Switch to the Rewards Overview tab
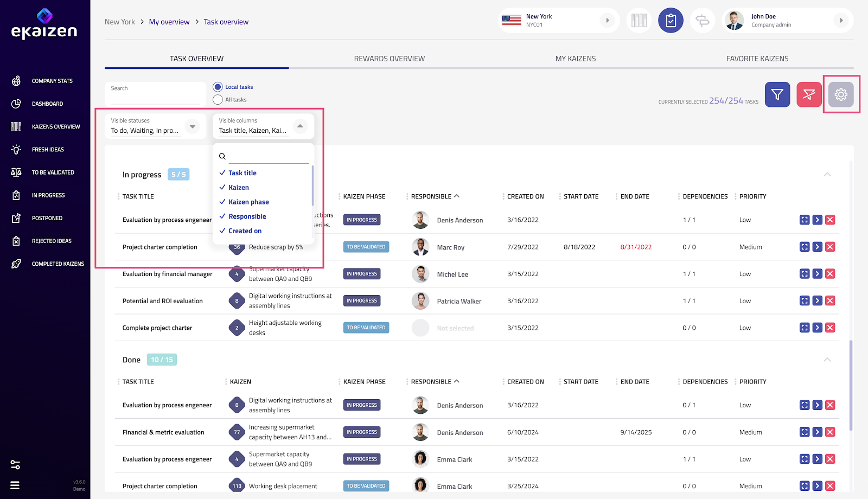Viewport: 868px width, 499px height. [x=390, y=59]
